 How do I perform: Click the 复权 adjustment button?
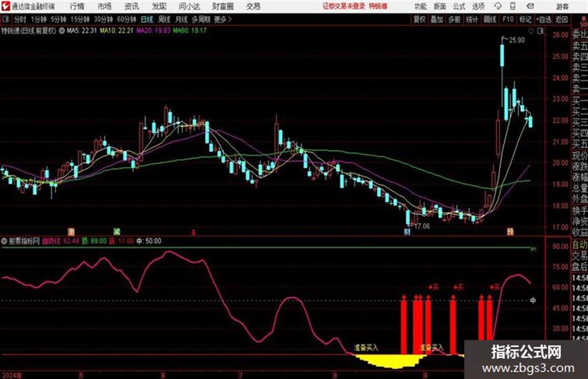click(419, 19)
